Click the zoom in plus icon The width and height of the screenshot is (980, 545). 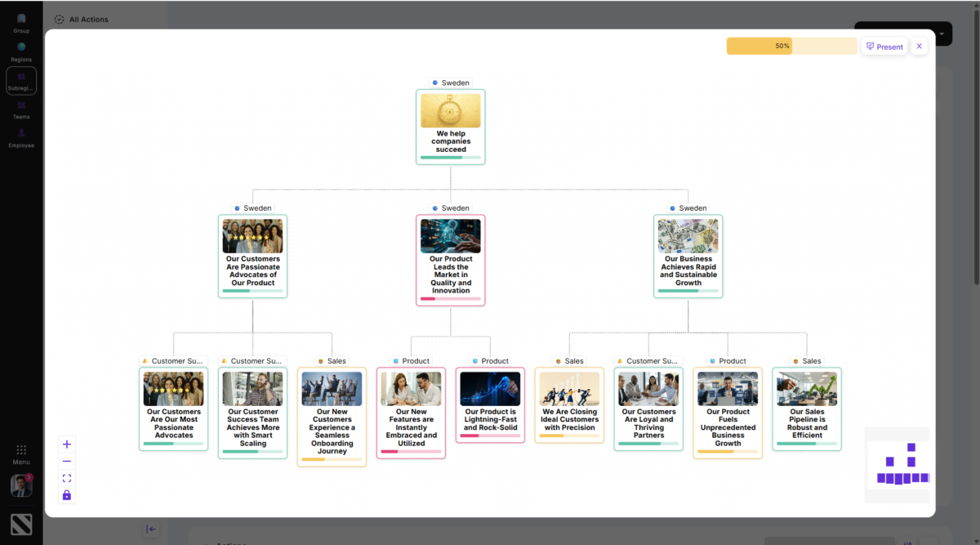(67, 444)
